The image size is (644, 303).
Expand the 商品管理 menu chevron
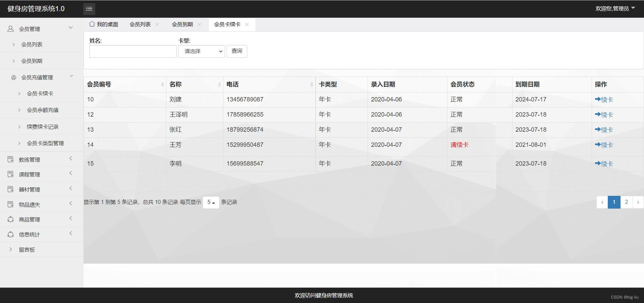click(71, 218)
